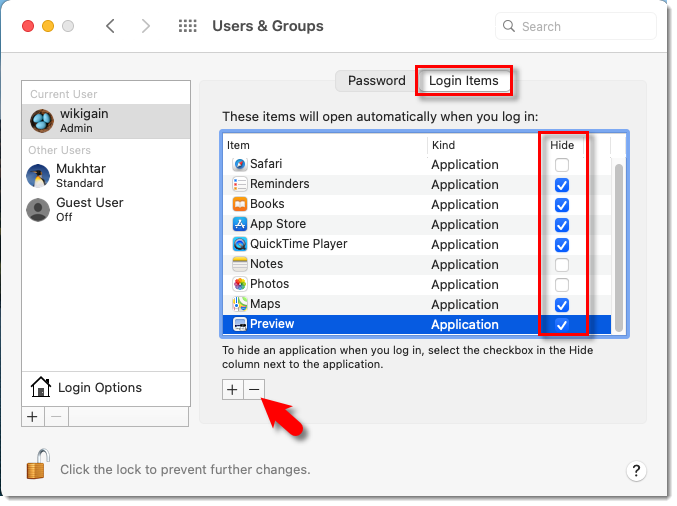Select the Mukhtar Standard user
Image resolution: width=677 pixels, height=506 pixels.
(x=106, y=176)
